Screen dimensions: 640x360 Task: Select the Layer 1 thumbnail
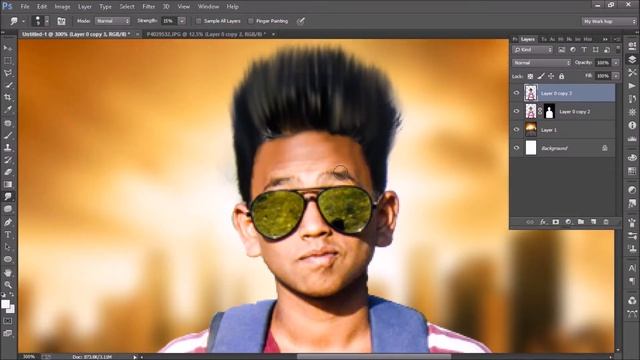(x=531, y=130)
